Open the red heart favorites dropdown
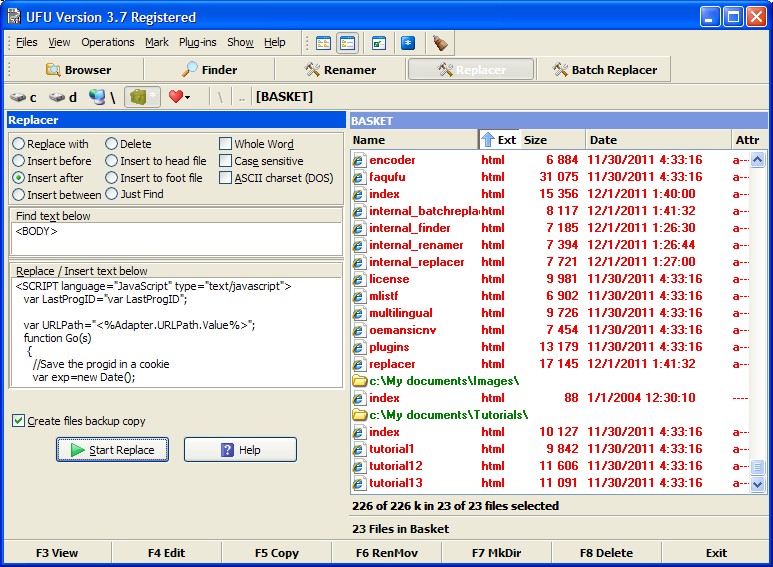This screenshot has height=567, width=773. point(180,97)
